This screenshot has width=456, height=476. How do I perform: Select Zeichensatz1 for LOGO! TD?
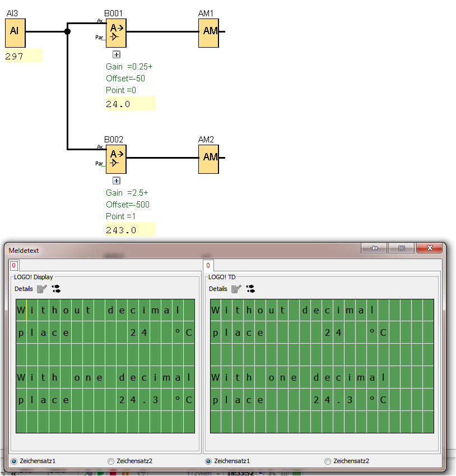click(x=208, y=461)
